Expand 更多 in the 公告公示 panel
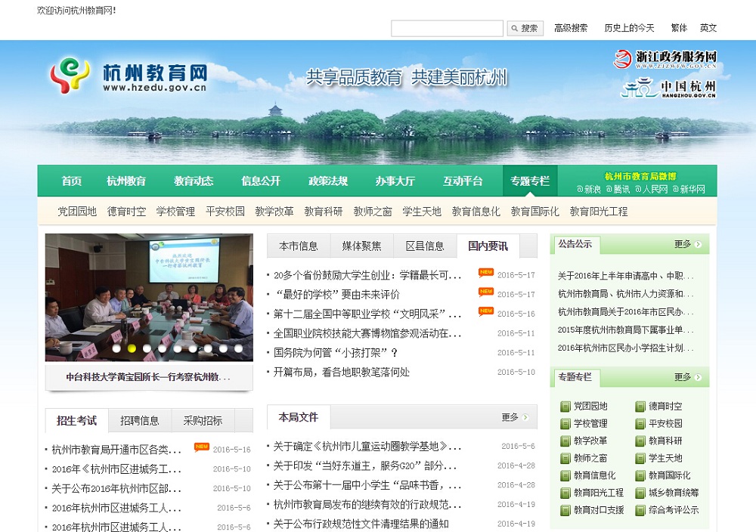Viewport: 756px width, 532px height. coord(687,244)
